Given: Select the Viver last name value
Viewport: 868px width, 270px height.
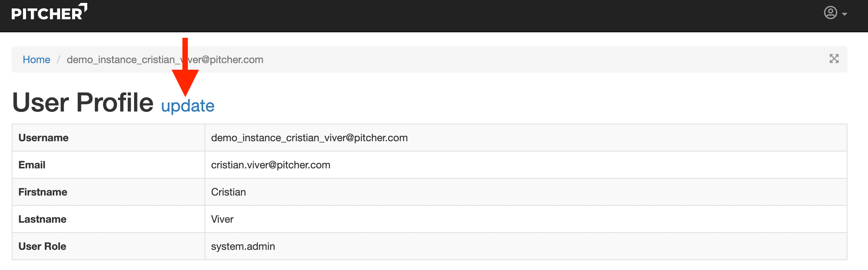Looking at the screenshot, I should 222,219.
